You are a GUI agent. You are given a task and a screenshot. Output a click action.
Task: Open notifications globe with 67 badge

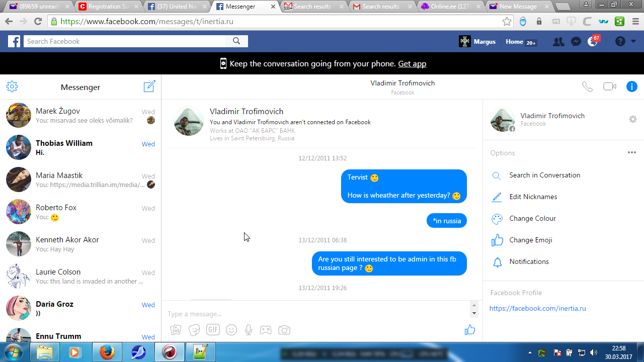click(593, 41)
